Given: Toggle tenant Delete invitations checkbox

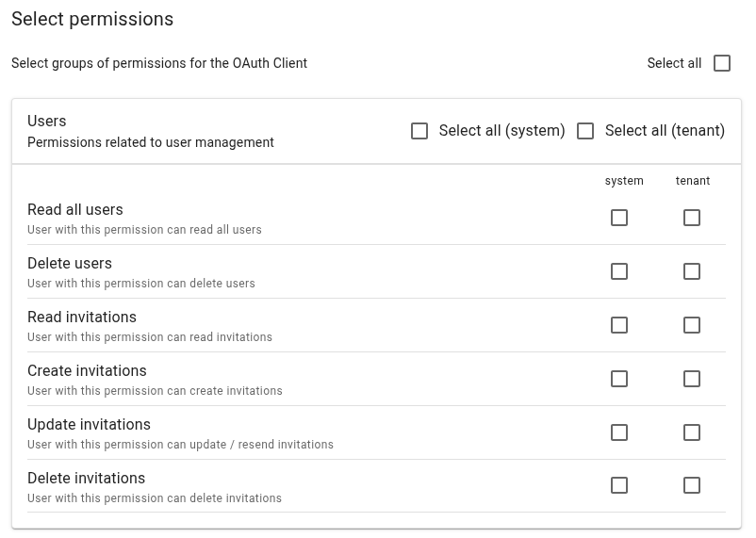Looking at the screenshot, I should (x=692, y=485).
